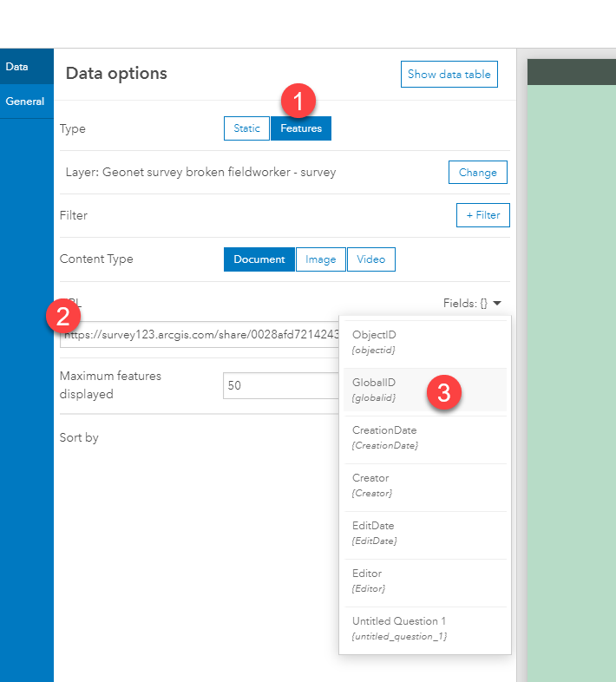The image size is (616, 682).
Task: Insert the EditDate field
Action: [425, 534]
